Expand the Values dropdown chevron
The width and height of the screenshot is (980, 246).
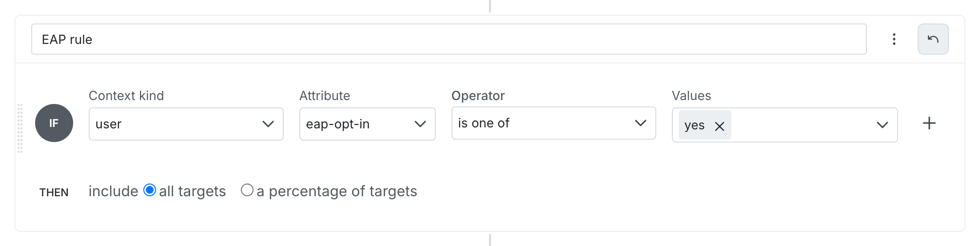pyautogui.click(x=882, y=125)
